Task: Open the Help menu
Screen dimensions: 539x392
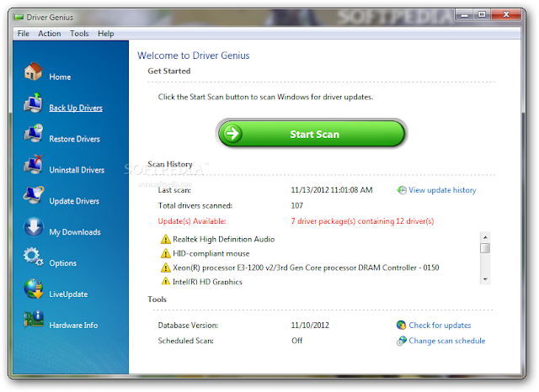Action: pyautogui.click(x=106, y=34)
